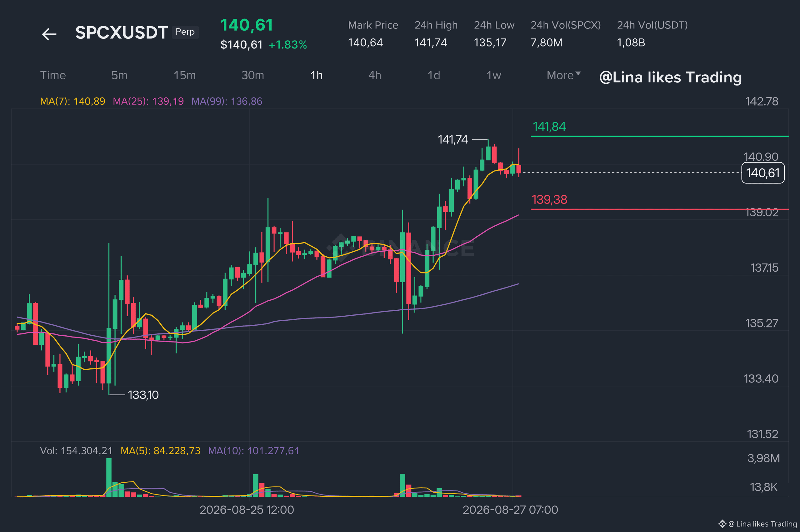Click the 133.40 price axis label
This screenshot has height=532, width=800.
tap(761, 379)
